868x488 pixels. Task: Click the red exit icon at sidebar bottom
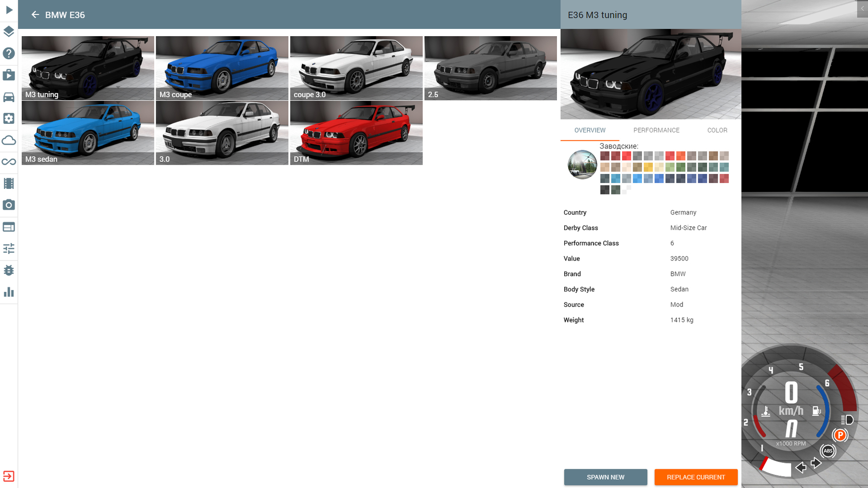pos(9,476)
